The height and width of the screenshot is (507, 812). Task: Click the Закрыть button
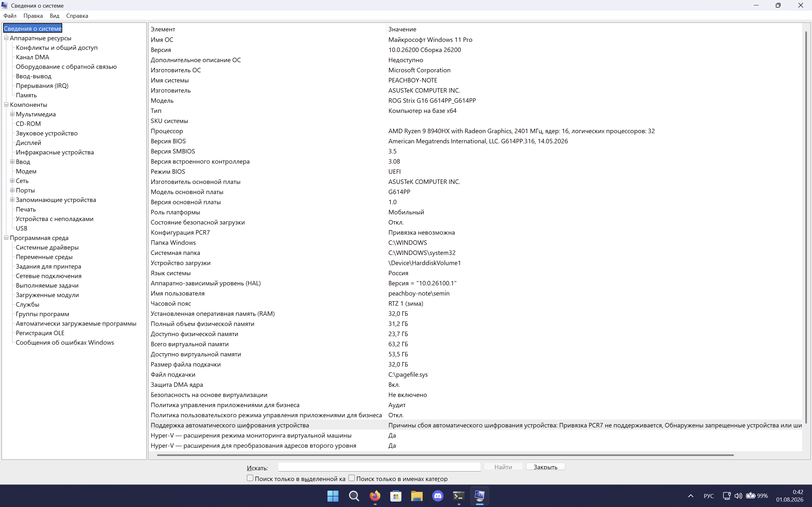(x=545, y=467)
